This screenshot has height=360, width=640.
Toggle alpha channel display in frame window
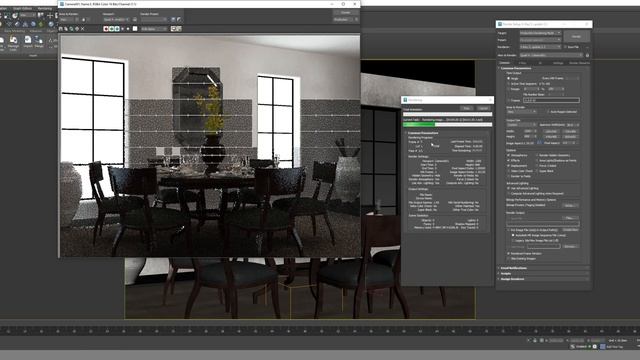click(x=122, y=29)
